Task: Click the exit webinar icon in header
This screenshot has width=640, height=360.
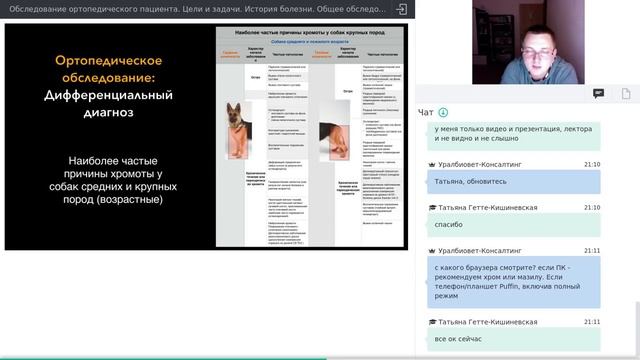Action: point(402,9)
